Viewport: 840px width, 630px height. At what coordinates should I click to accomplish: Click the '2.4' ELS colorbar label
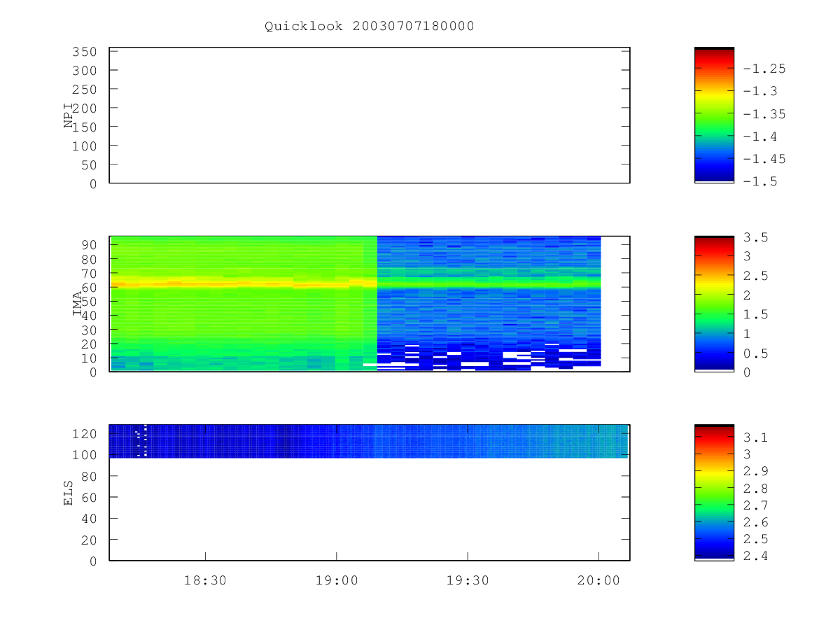click(756, 556)
